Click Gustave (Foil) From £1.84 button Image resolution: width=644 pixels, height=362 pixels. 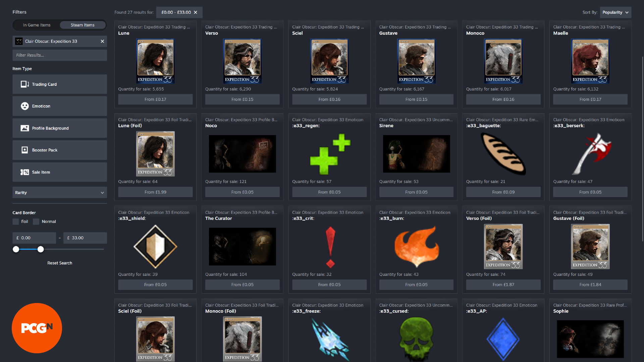pyautogui.click(x=590, y=285)
